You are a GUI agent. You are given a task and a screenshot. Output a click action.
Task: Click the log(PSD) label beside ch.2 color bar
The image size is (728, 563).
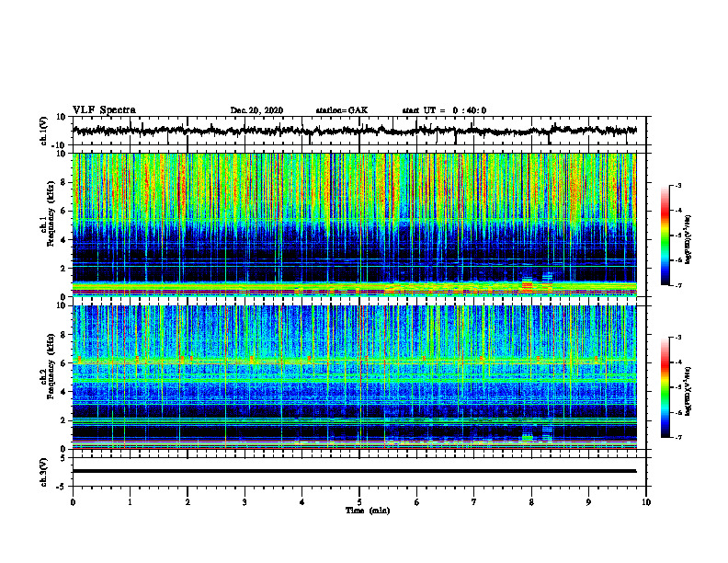pyautogui.click(x=688, y=391)
